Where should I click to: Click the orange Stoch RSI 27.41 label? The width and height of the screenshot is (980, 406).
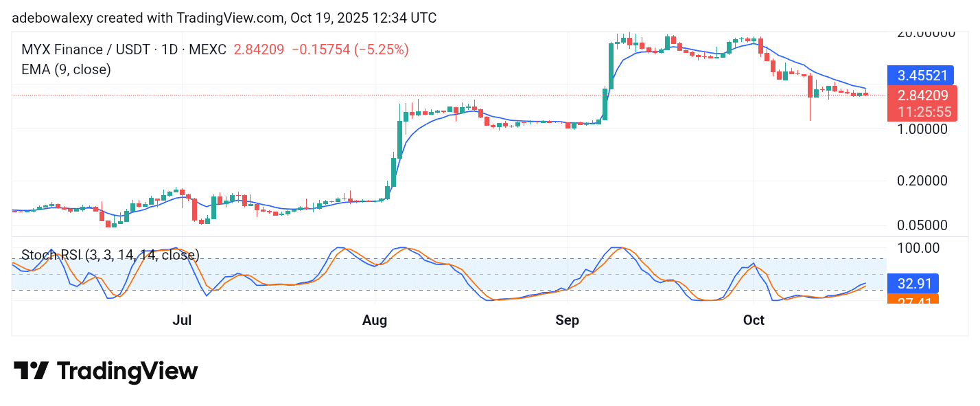coord(911,300)
